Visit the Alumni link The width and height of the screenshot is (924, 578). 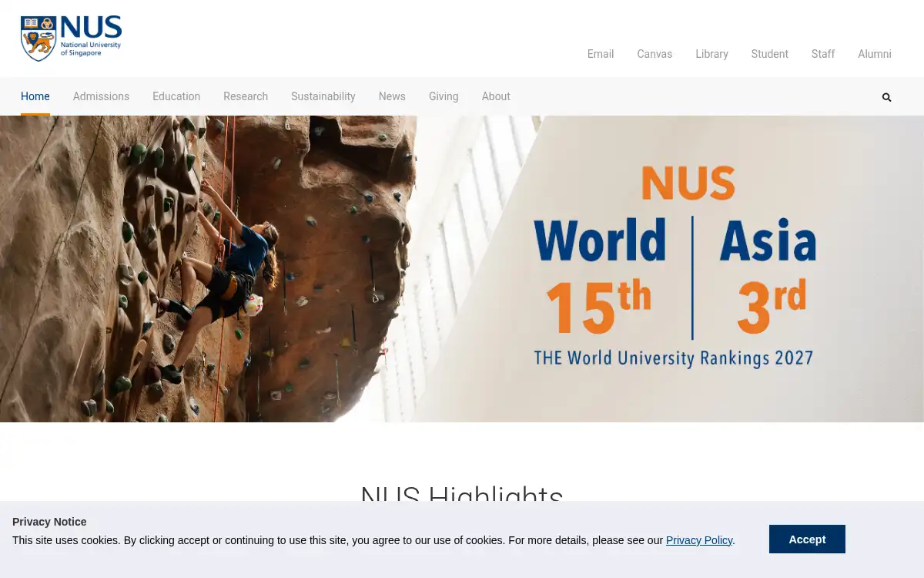875,54
